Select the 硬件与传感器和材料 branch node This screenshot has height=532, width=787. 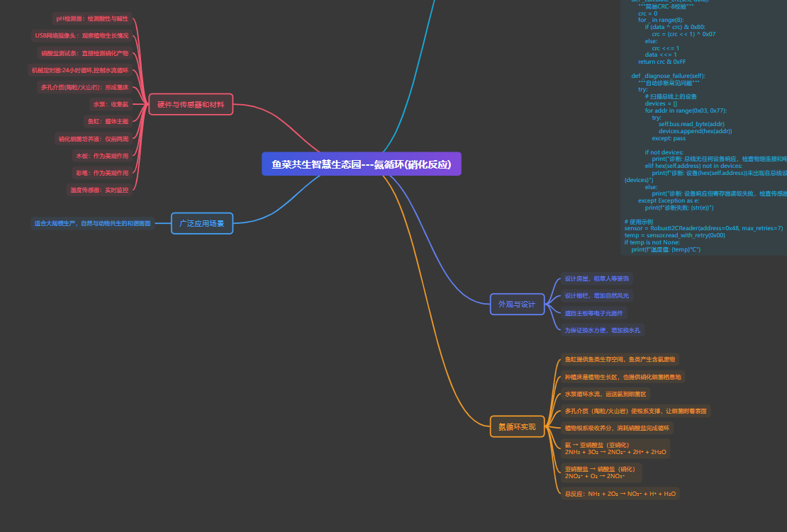191,105
